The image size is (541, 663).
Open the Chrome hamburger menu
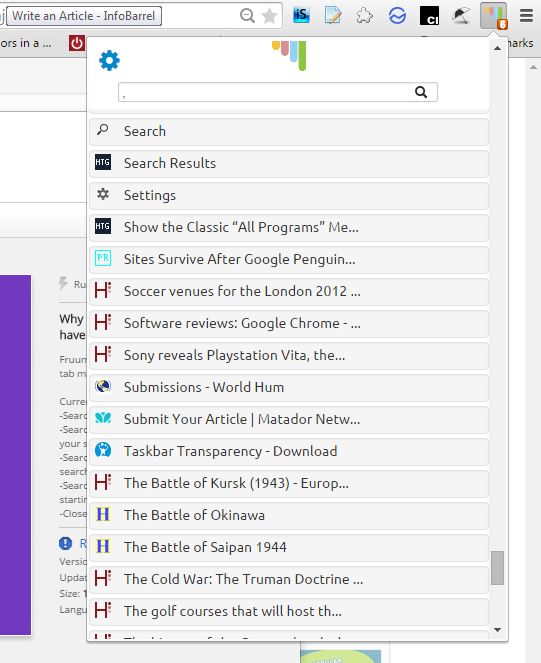pyautogui.click(x=527, y=16)
